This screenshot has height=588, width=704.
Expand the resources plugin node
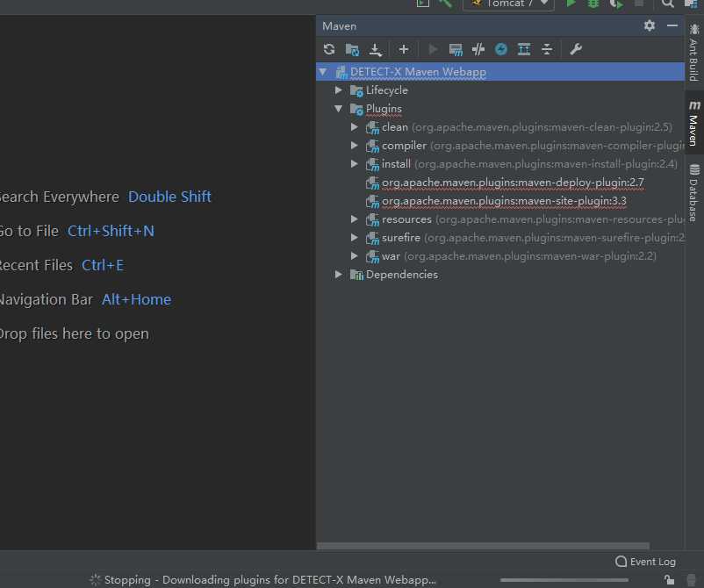coord(355,219)
